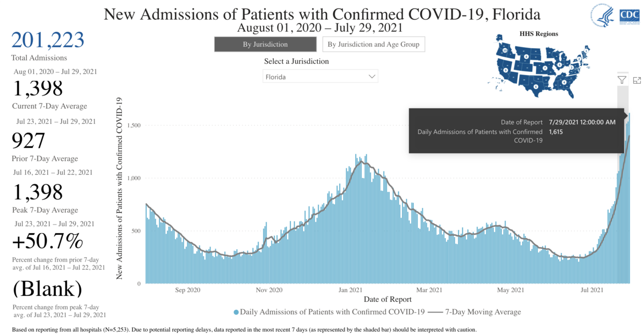Select HHS Region 10 on the map
This screenshot has height=335, width=644.
[x=506, y=51]
